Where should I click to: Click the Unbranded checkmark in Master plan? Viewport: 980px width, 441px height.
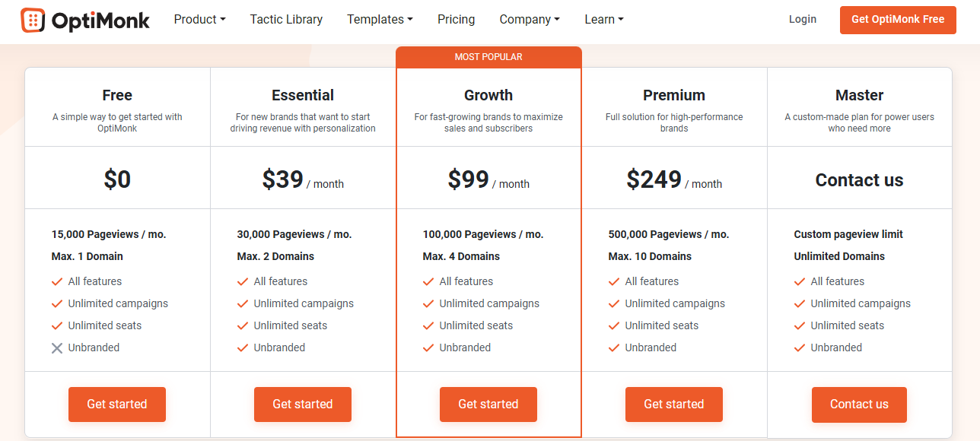point(800,348)
